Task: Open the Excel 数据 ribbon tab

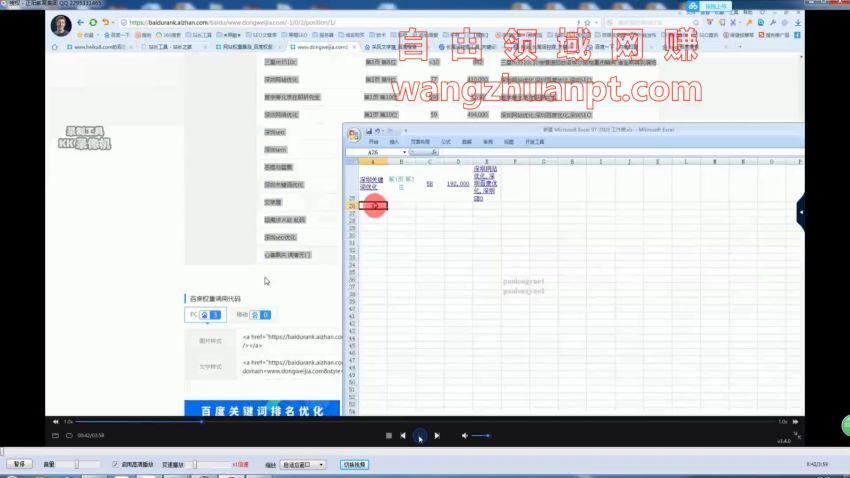Action: [467, 142]
